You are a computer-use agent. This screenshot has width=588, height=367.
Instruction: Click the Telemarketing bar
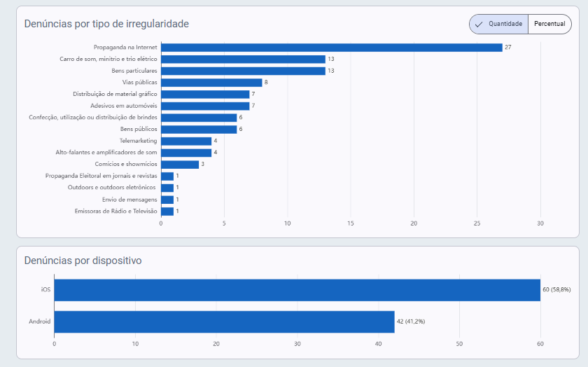coord(186,141)
